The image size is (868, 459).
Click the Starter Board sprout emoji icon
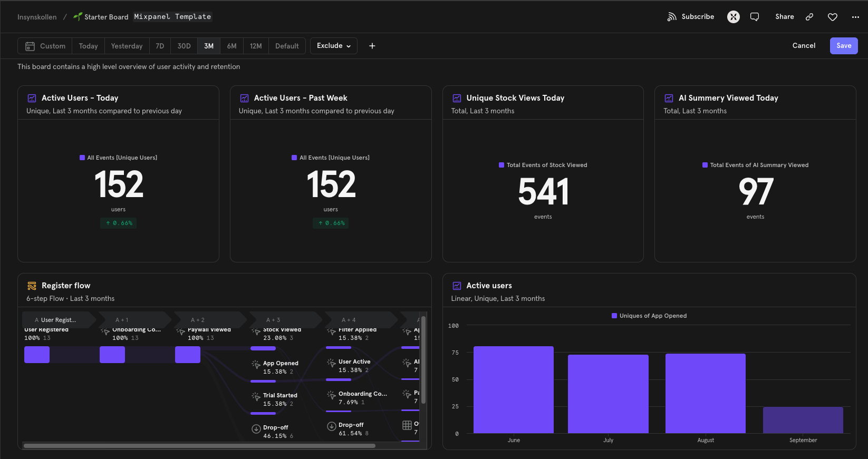click(78, 16)
